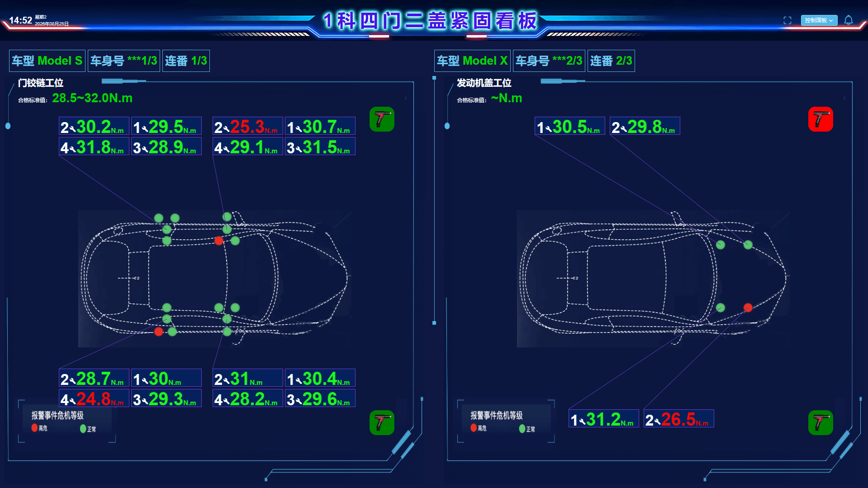Click the torque reading 29.8 N.m

click(x=645, y=126)
